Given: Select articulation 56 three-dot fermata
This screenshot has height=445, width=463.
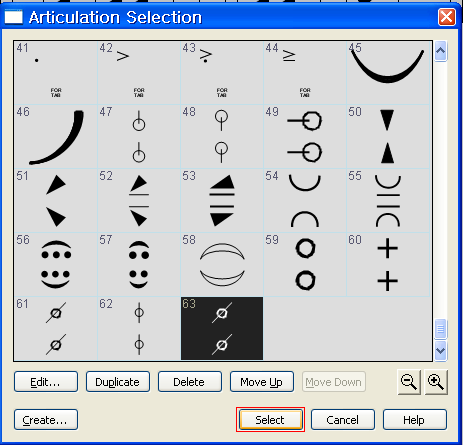Looking at the screenshot, I should coord(56,264).
